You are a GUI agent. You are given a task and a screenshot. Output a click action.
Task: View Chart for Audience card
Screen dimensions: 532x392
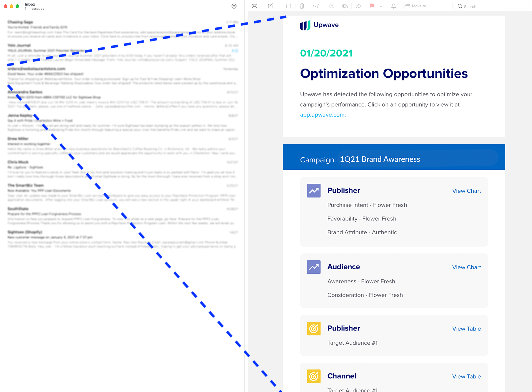[466, 267]
